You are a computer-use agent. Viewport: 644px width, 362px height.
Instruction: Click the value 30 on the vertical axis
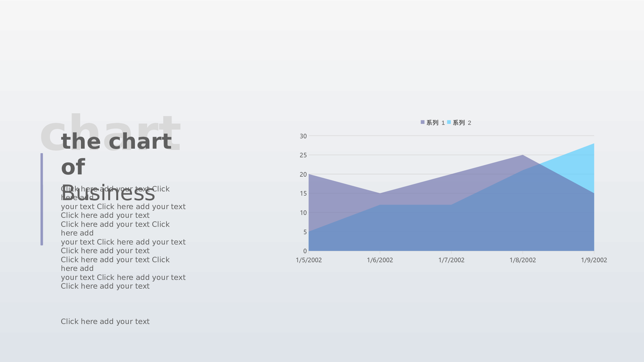303,136
